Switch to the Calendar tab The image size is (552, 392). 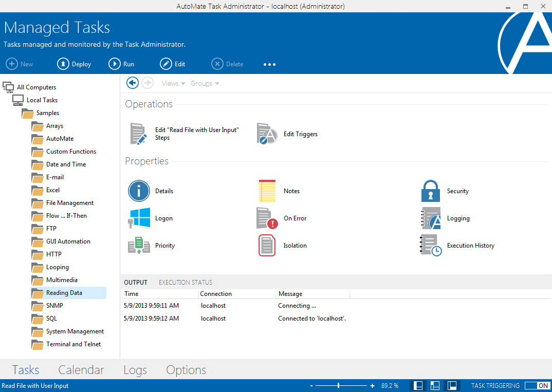(81, 369)
